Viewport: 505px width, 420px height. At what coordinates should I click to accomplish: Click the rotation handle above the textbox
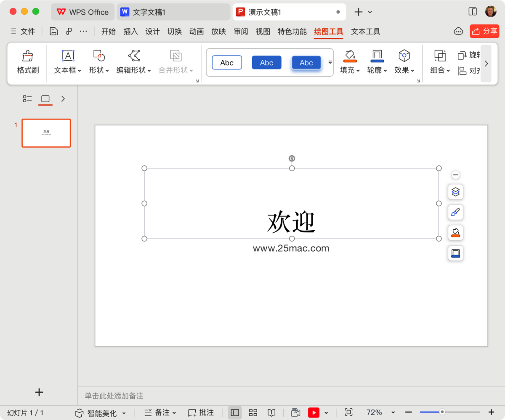coord(292,158)
